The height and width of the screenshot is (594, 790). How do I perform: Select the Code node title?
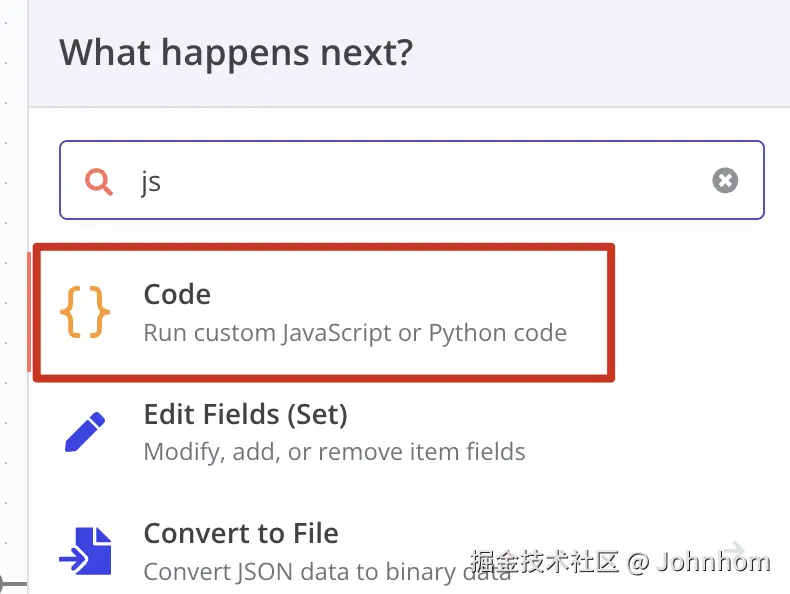coord(177,294)
